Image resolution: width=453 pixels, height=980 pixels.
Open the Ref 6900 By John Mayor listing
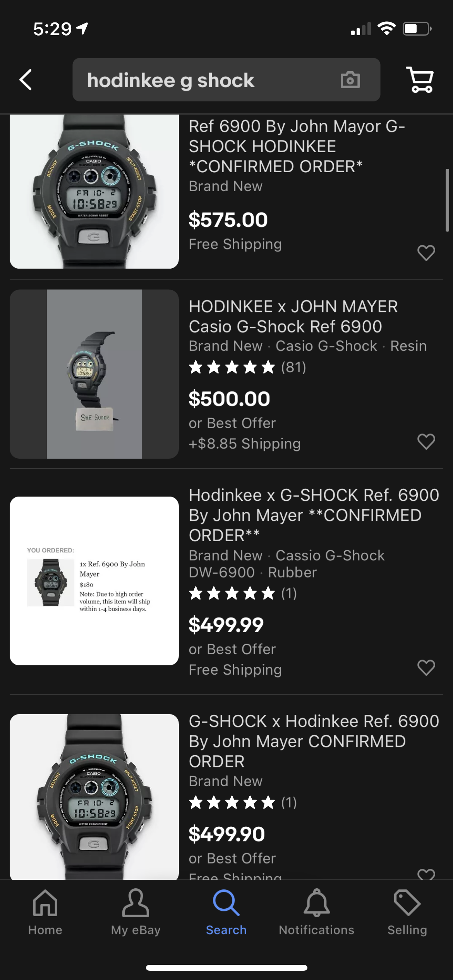(297, 146)
